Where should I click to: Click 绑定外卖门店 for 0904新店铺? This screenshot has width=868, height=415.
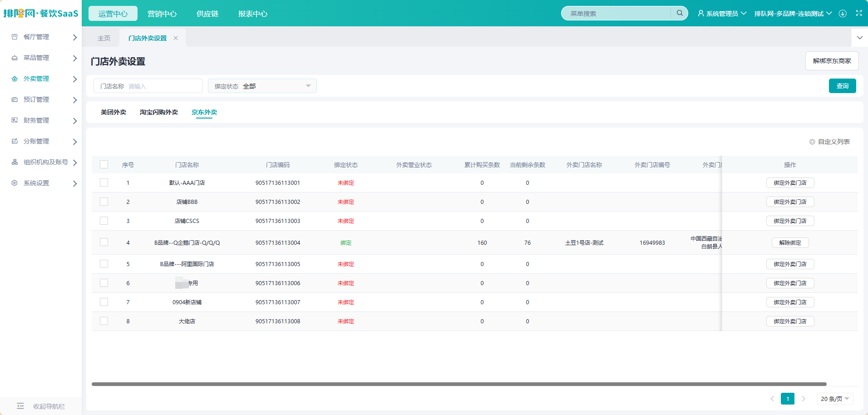point(790,302)
